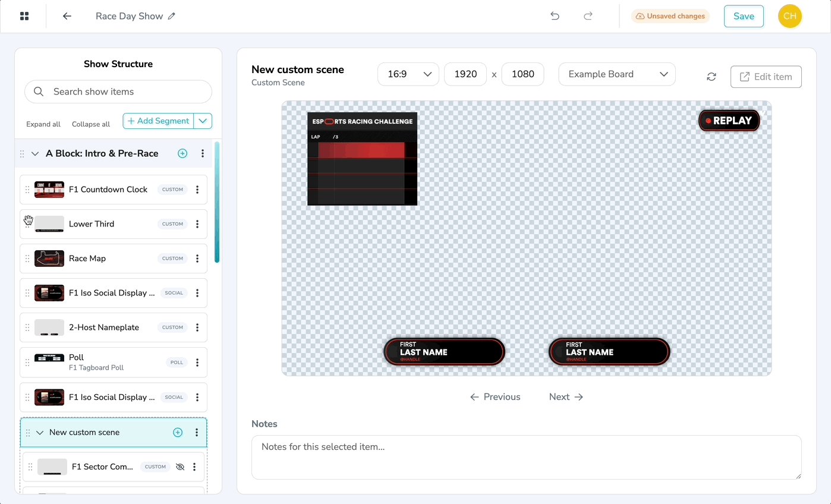Click the Esports Racing Challenge leaderboard graphic
831x504 pixels.
point(362,159)
